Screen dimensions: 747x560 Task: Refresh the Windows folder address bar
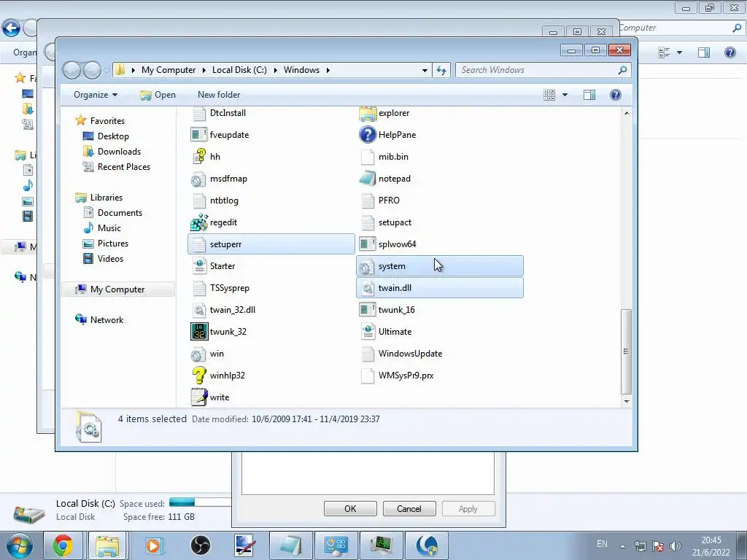[x=441, y=70]
